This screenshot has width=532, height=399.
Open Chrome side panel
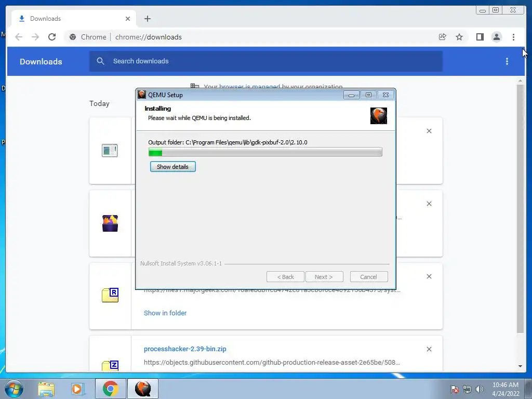480,37
